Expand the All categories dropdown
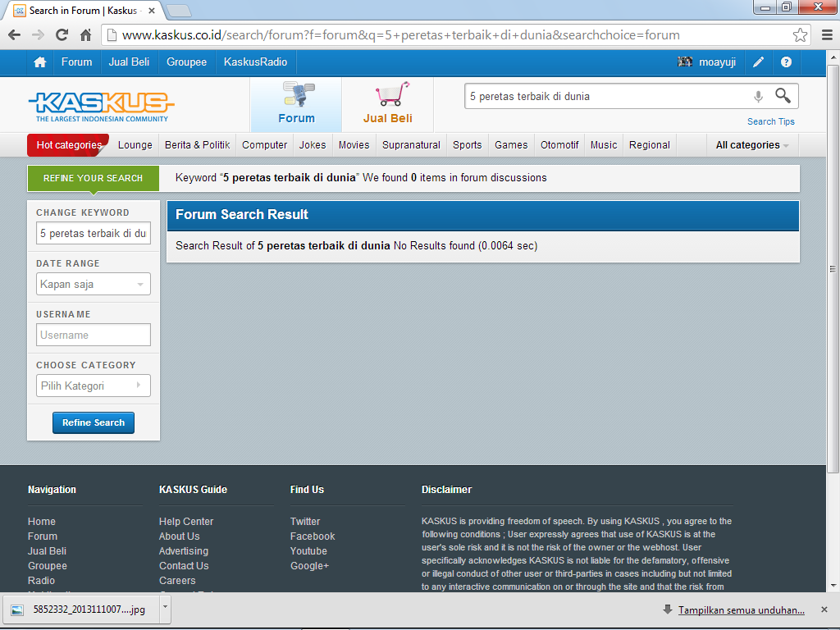 752,145
